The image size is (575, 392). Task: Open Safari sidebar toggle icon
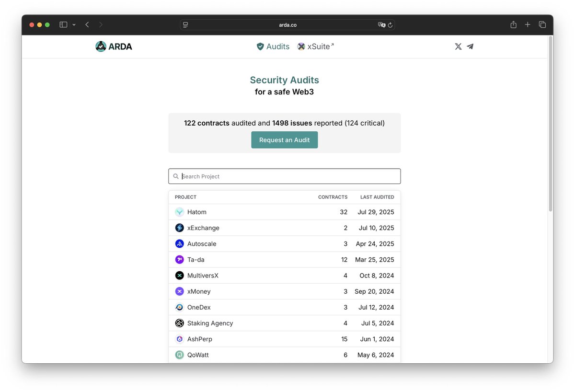click(63, 24)
